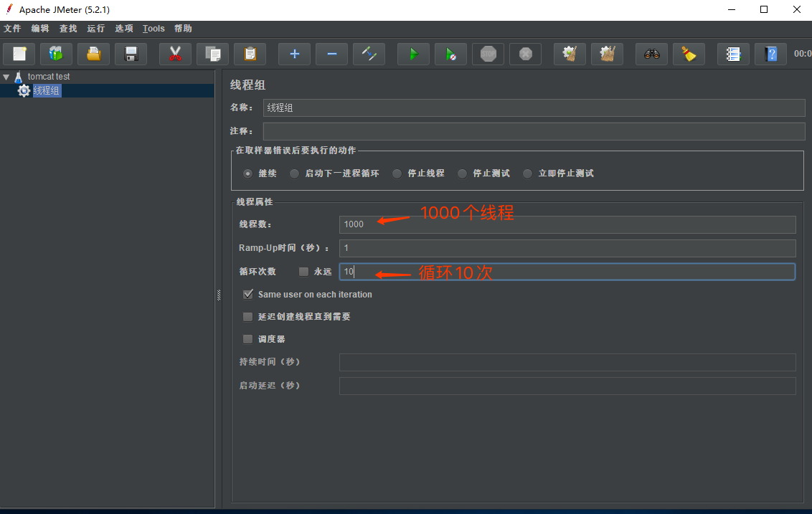Image resolution: width=812 pixels, height=514 pixels.
Task: Enable the 调度器 scheduler checkbox
Action: pos(248,339)
